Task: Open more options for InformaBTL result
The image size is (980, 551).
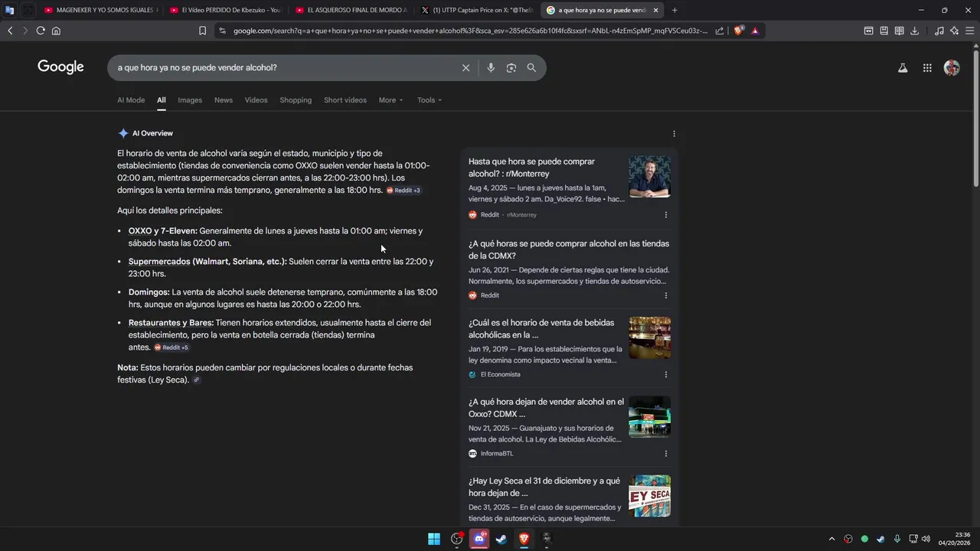Action: (665, 454)
